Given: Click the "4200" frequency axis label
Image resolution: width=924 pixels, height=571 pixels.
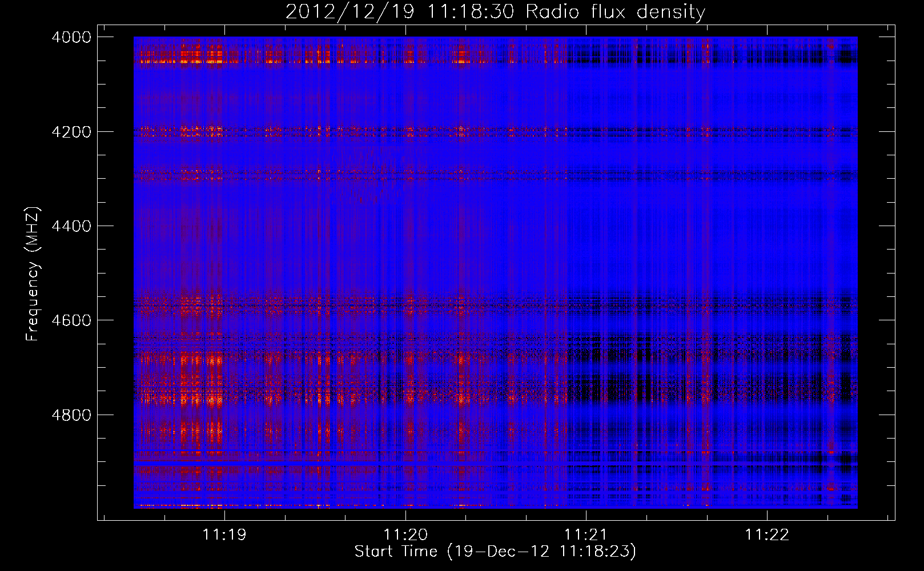Looking at the screenshot, I should 71,132.
